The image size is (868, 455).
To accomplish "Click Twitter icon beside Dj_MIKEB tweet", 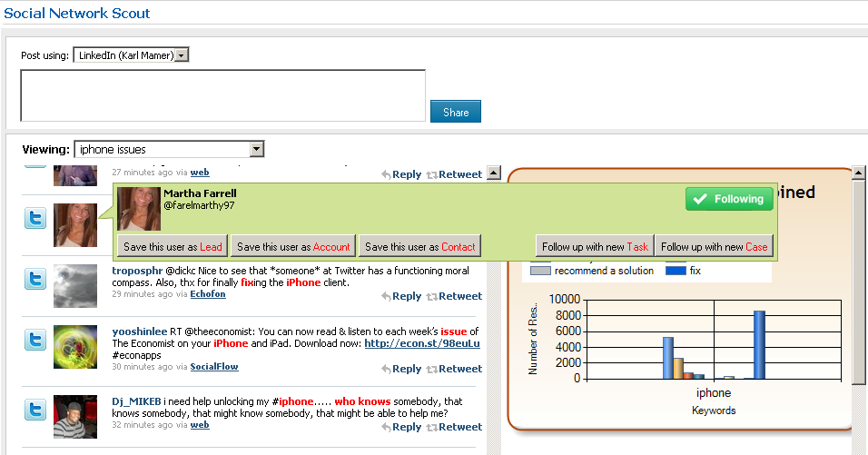I will coord(35,410).
